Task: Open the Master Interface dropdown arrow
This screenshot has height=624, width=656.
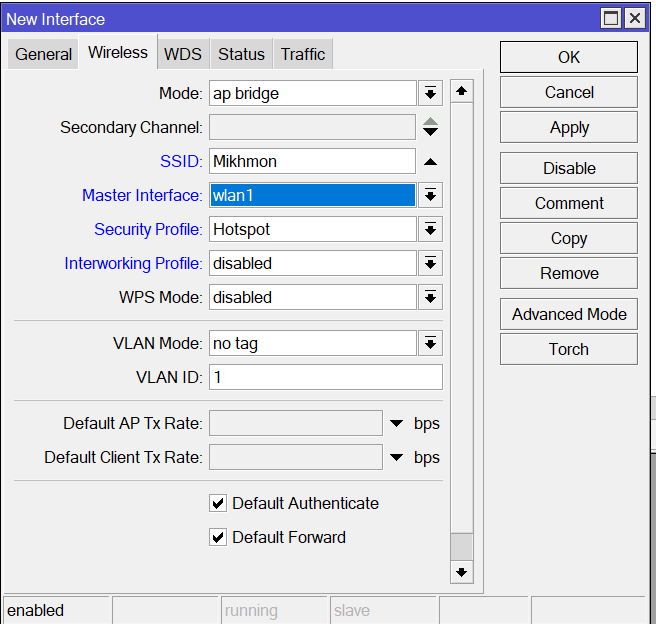Action: point(430,195)
